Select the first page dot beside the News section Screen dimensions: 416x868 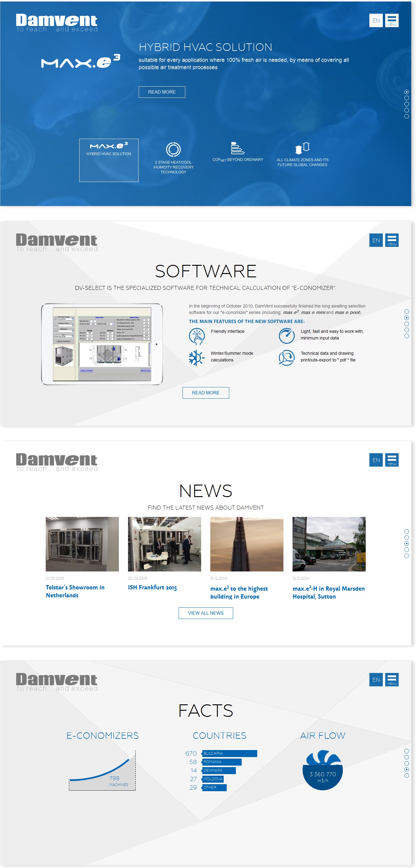(407, 532)
